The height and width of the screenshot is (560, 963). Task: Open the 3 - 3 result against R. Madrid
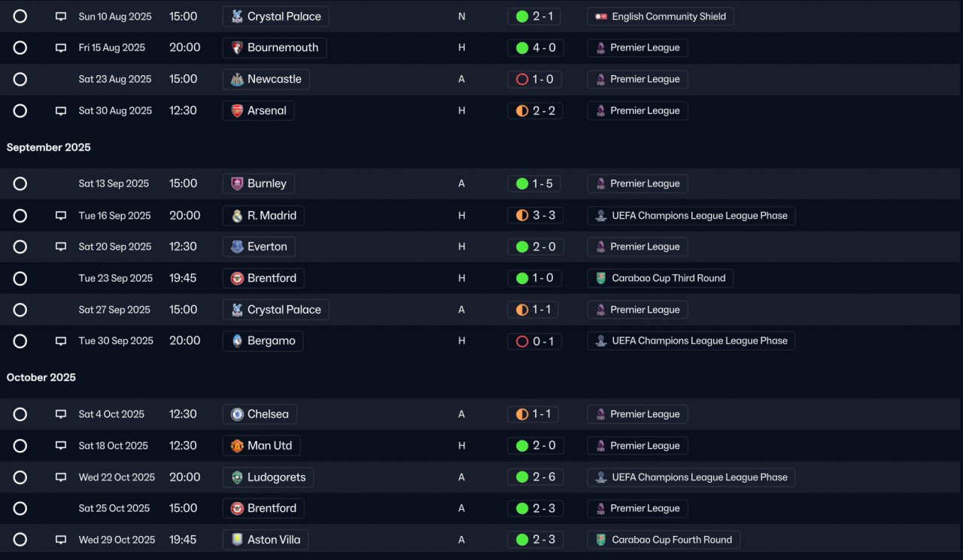point(535,216)
